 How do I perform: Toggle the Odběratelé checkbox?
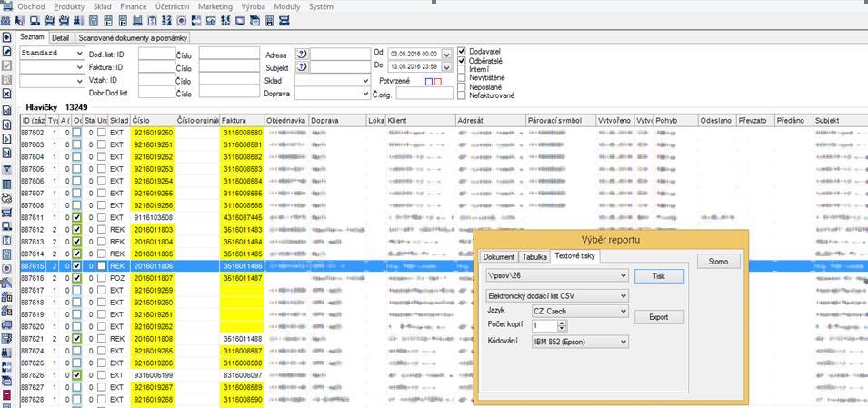462,60
